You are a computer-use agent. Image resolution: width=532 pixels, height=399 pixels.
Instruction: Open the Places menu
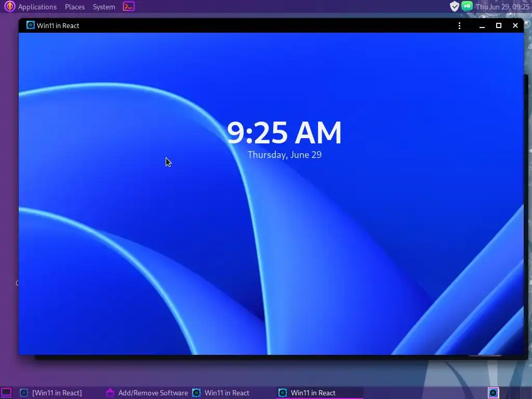[75, 7]
